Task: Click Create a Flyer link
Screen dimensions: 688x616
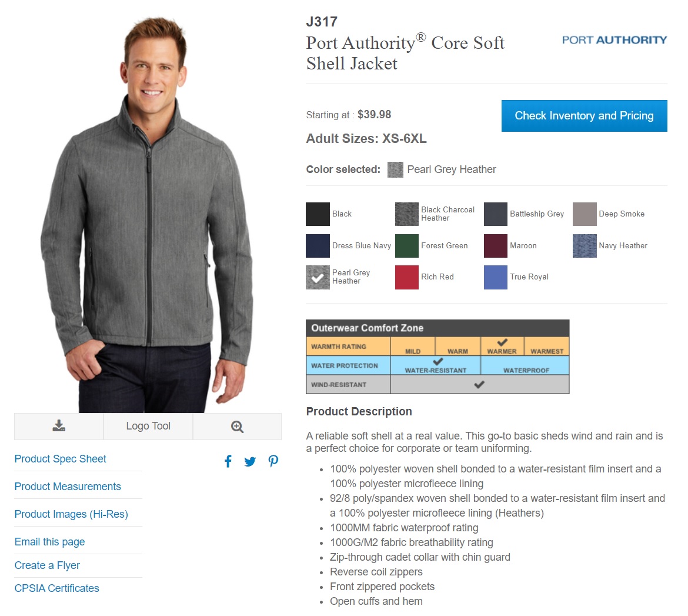Action: pos(47,565)
